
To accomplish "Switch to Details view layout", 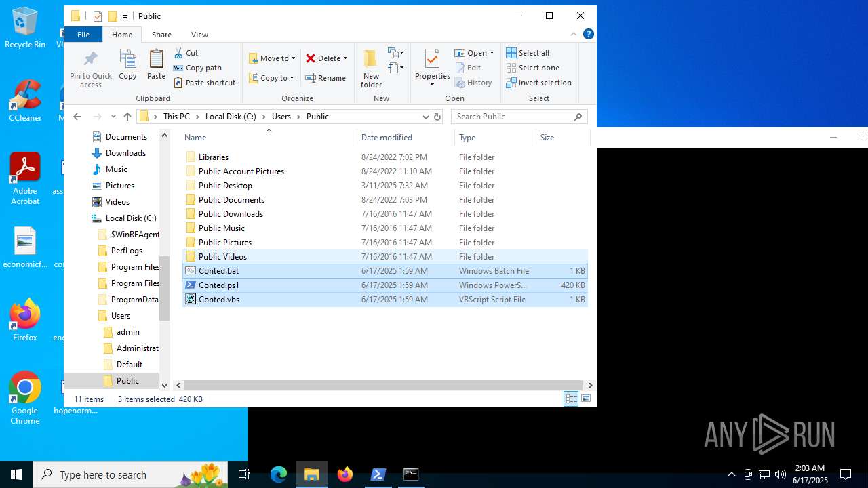I will pos(571,399).
